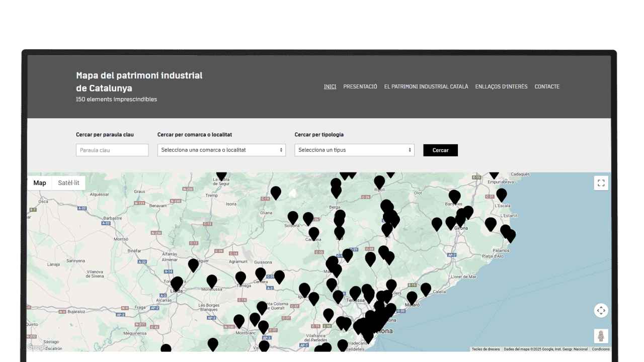This screenshot has width=644, height=362.
Task: Select the map marker near Mataró
Action: point(412,298)
